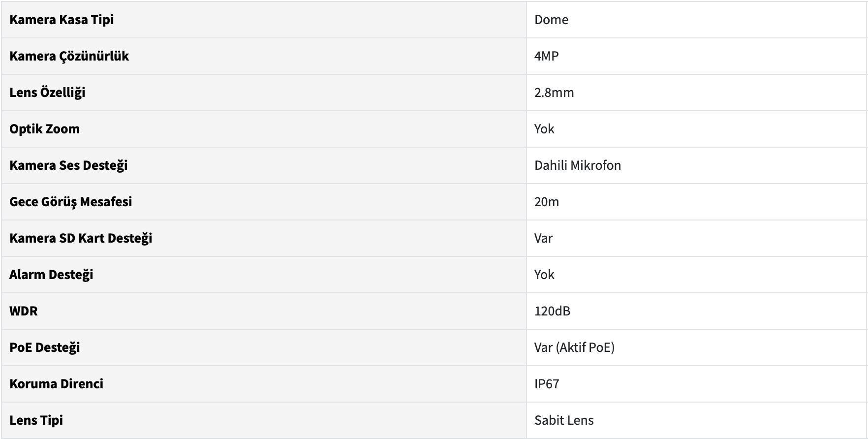The width and height of the screenshot is (868, 439).
Task: Select the 4MP resolution value
Action: (x=546, y=56)
